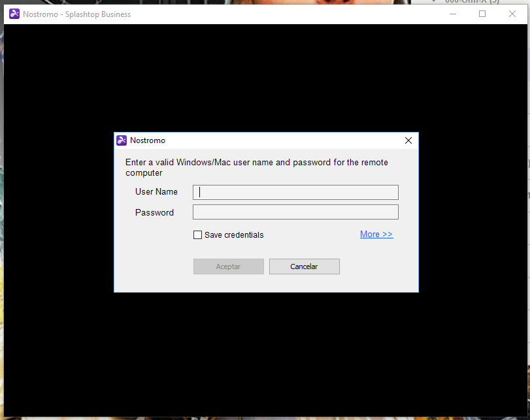Screen dimensions: 530x420
Task: Maximize the Splashtop Business window
Action: click(482, 14)
